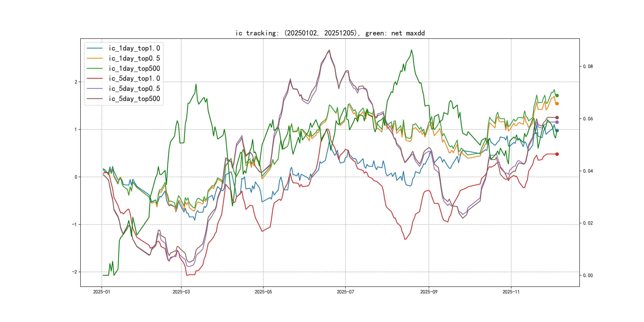Click the ic_5day_top1.0 legend label
The height and width of the screenshot is (322, 644).
tap(134, 79)
